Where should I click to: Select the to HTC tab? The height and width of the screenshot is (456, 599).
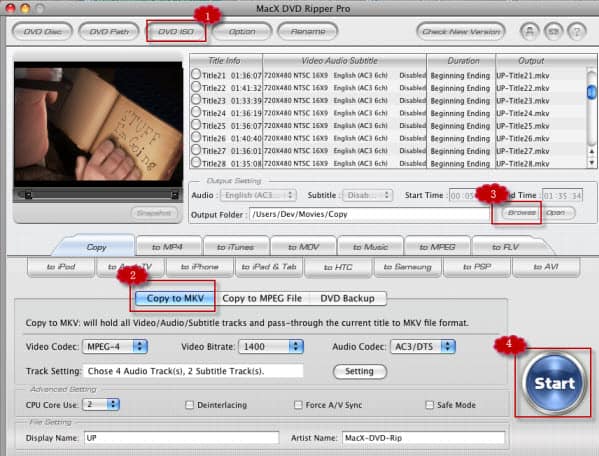(338, 267)
